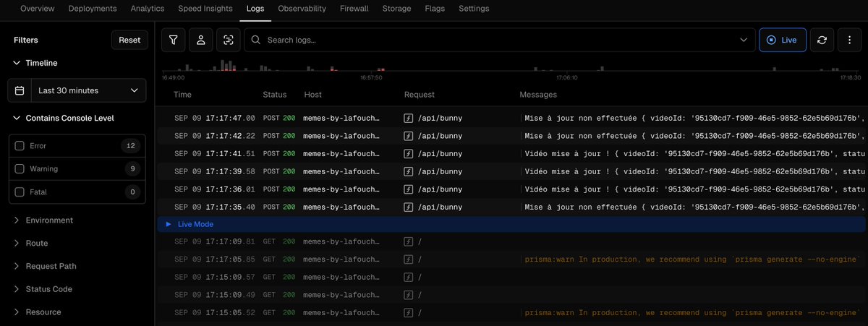Click the Host column header
The width and height of the screenshot is (868, 326).
point(313,95)
